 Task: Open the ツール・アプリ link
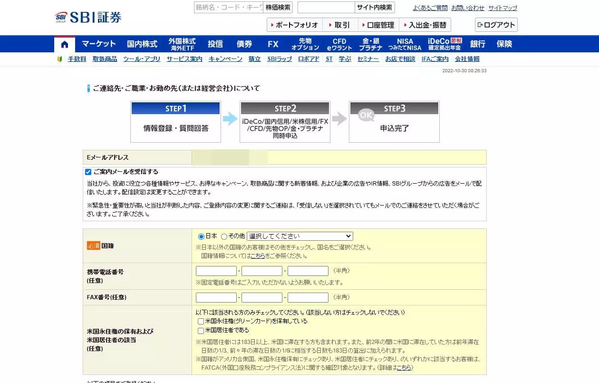142,59
